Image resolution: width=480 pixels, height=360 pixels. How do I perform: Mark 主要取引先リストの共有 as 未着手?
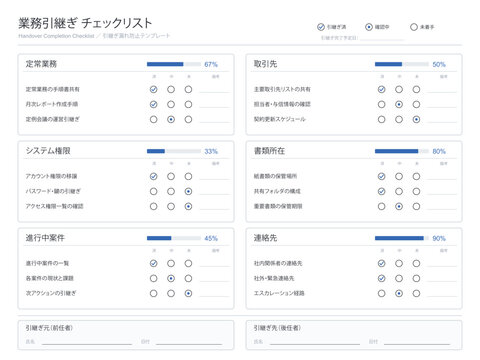click(x=416, y=89)
